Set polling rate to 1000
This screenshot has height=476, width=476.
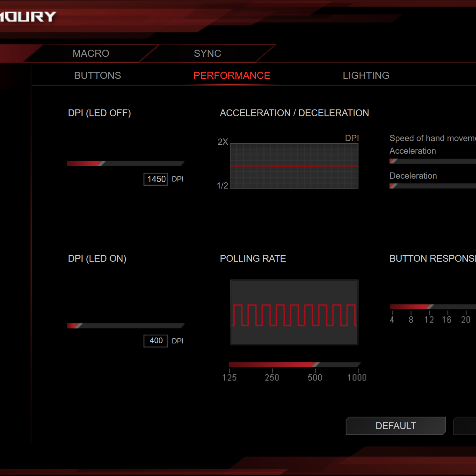[358, 365]
